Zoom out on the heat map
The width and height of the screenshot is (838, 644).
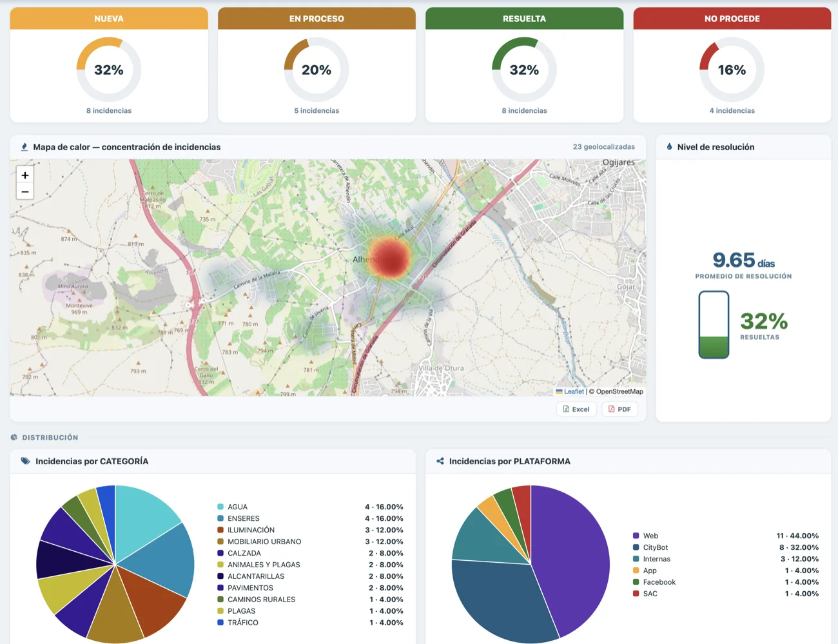pyautogui.click(x=25, y=191)
